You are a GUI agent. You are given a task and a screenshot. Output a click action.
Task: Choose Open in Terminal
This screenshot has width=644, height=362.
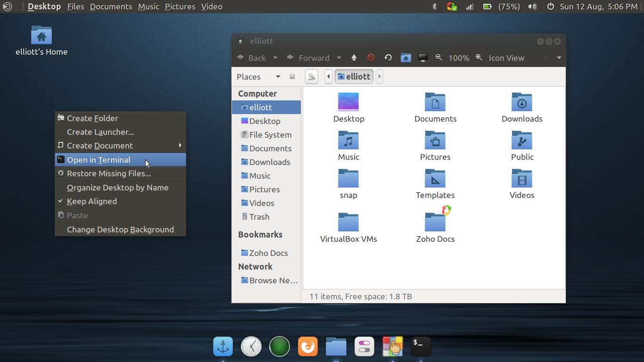tap(120, 160)
